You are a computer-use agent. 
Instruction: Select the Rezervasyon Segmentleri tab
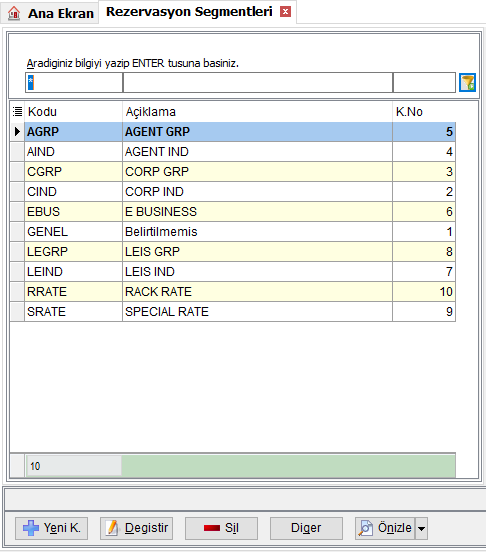coord(189,12)
